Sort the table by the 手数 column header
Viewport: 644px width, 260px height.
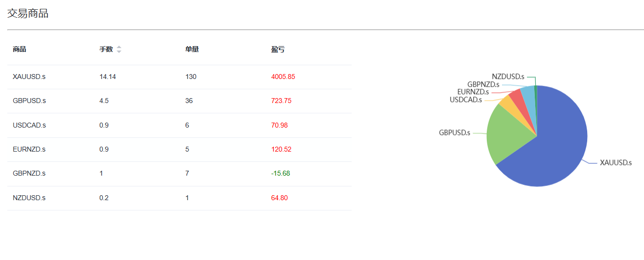(106, 50)
